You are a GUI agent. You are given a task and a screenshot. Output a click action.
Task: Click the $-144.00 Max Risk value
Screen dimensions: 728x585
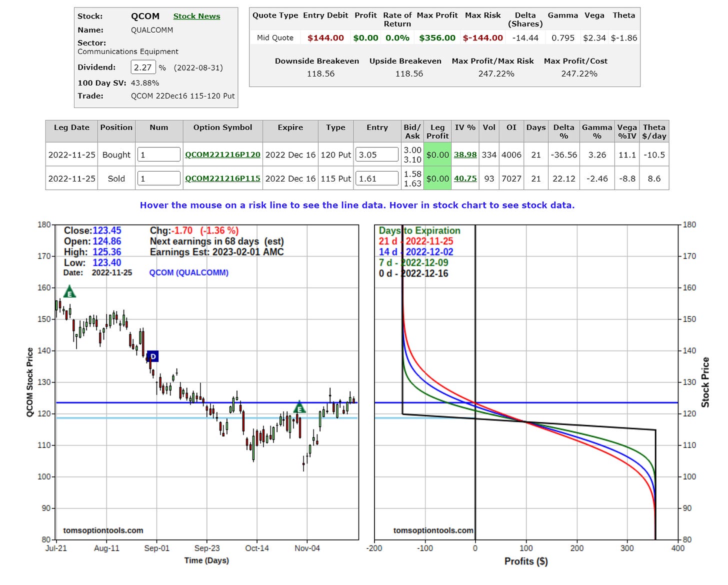[x=482, y=37]
